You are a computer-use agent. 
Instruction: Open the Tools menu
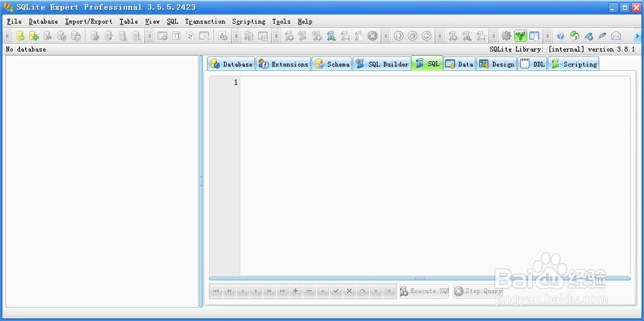click(x=281, y=21)
